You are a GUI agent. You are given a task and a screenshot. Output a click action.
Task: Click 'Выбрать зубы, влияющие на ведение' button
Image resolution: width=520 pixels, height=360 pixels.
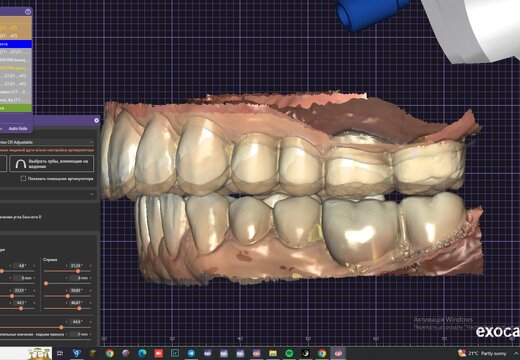click(52, 164)
